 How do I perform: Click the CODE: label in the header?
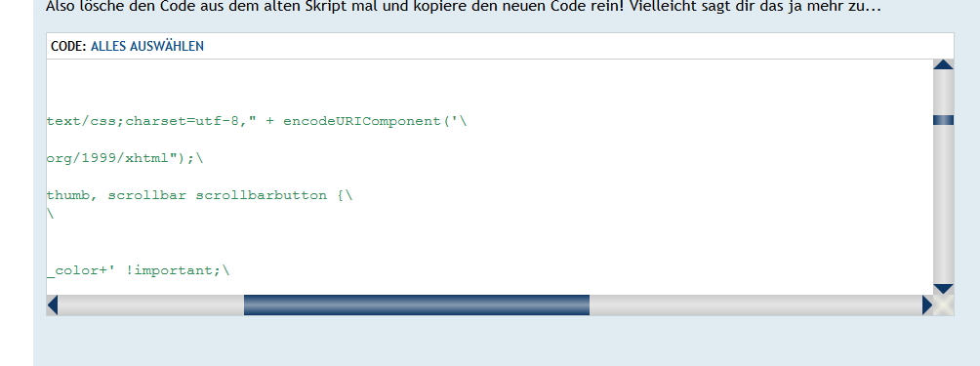tap(68, 46)
